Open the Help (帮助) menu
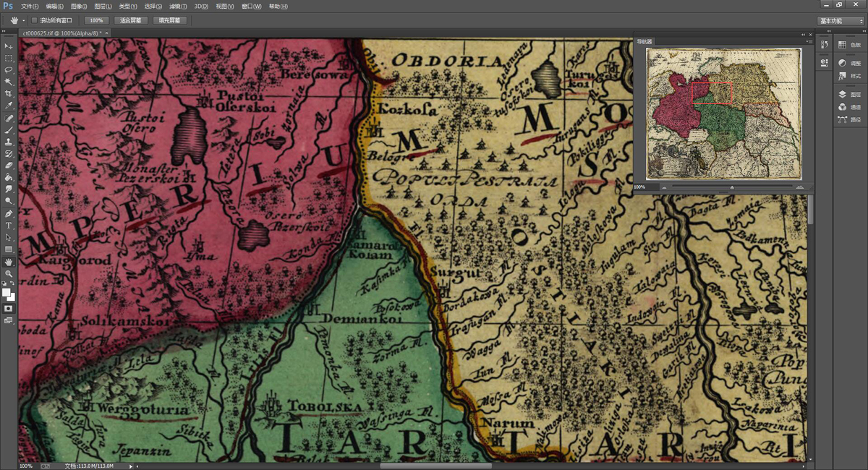 pos(278,6)
